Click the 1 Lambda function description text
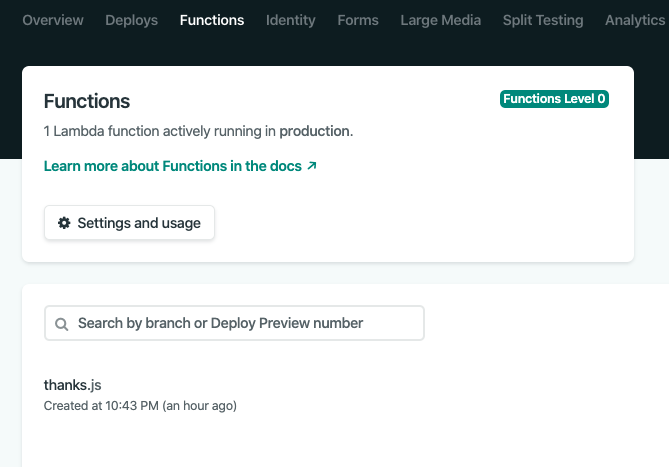The height and width of the screenshot is (467, 669). click(x=160, y=131)
